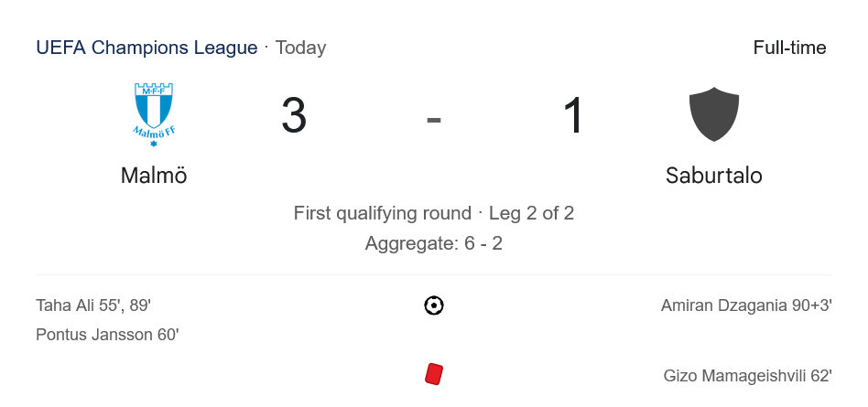The width and height of the screenshot is (868, 407).
Task: Select the Saburtalo team name
Action: pyautogui.click(x=713, y=176)
